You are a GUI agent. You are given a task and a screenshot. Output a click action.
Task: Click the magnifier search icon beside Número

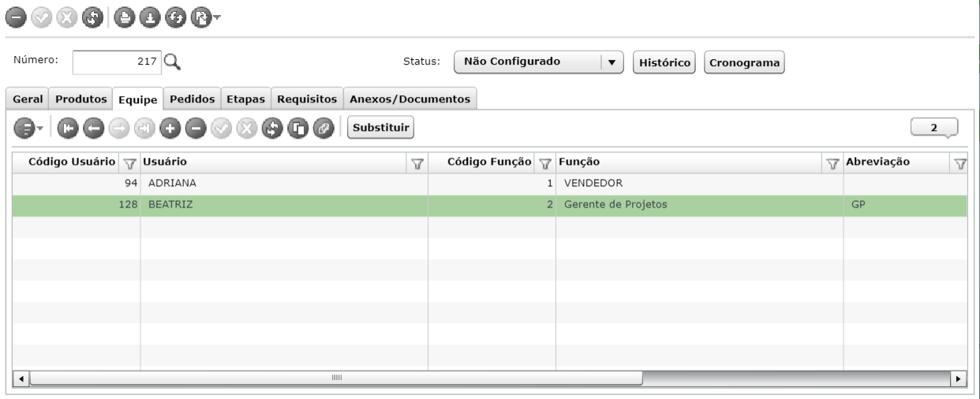click(173, 62)
